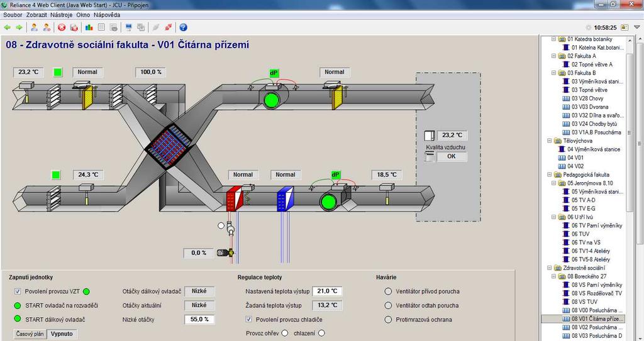Image resolution: width=644 pixels, height=341 pixels.
Task: Go back with the green left arrow
Action: pos(7,28)
